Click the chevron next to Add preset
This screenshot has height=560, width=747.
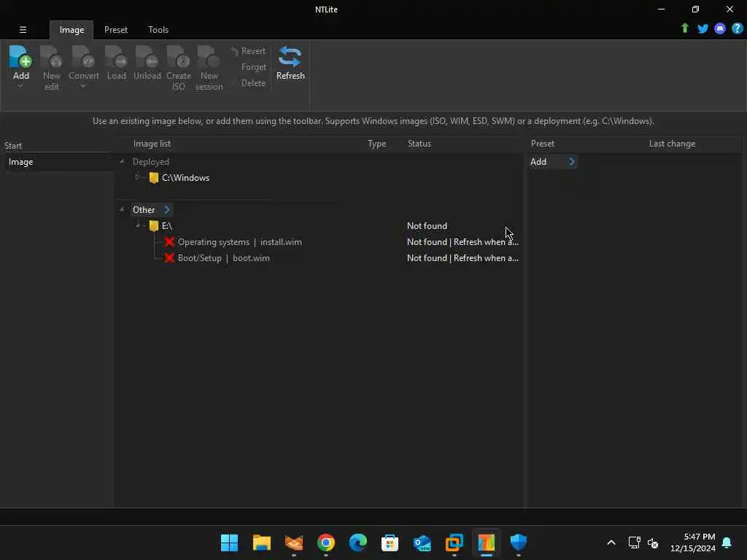(x=572, y=162)
